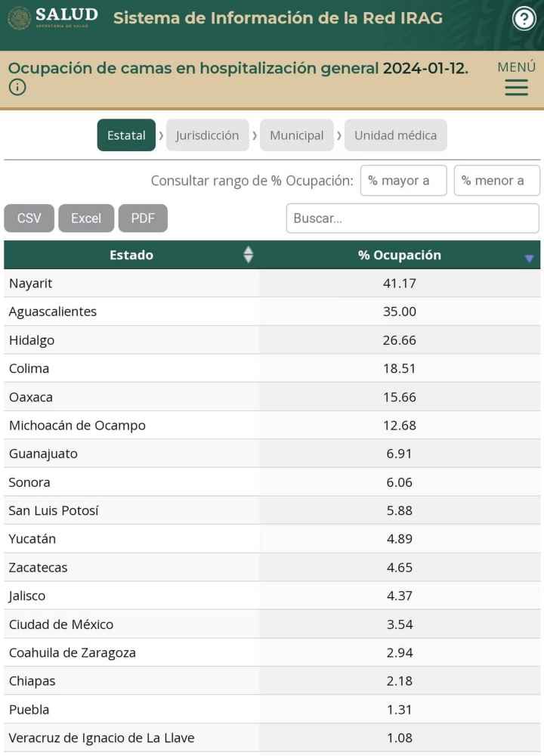544x756 pixels.
Task: Click the '% menor a' input
Action: [x=496, y=181]
